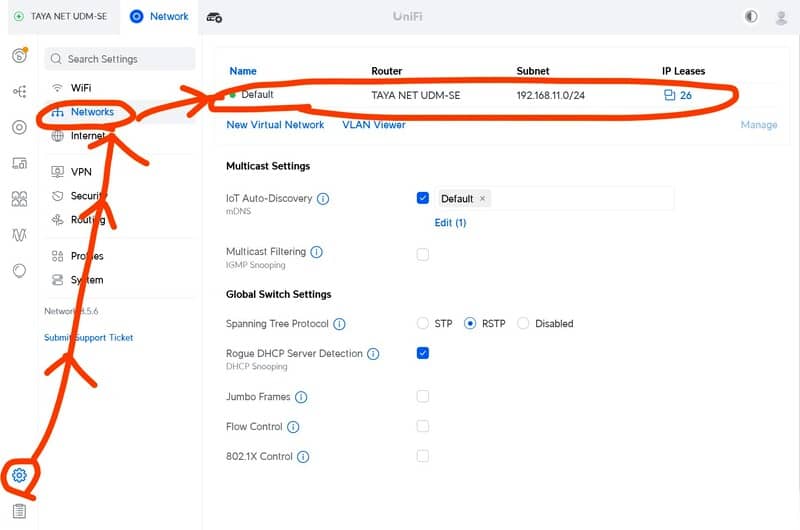Open the settings gear icon in sidebar
800x530 pixels.
tap(19, 475)
